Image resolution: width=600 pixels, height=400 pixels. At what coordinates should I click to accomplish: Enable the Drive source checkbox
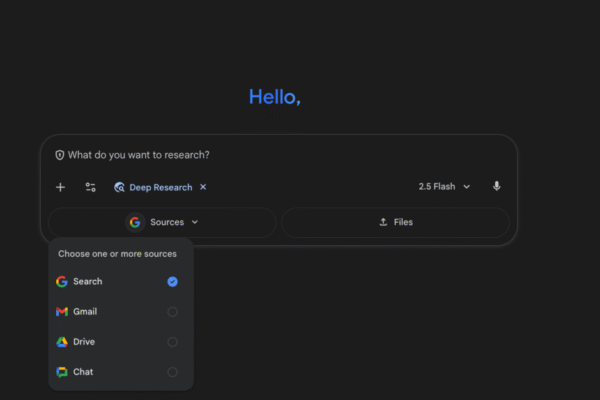coord(172,342)
